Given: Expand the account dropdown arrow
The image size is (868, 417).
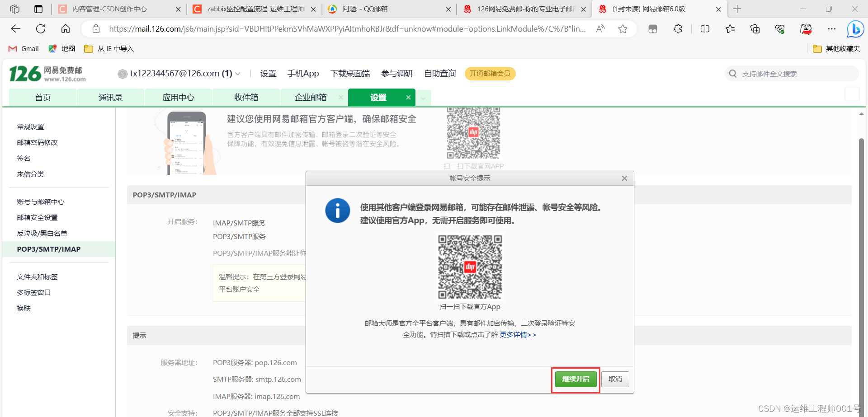Looking at the screenshot, I should (238, 74).
